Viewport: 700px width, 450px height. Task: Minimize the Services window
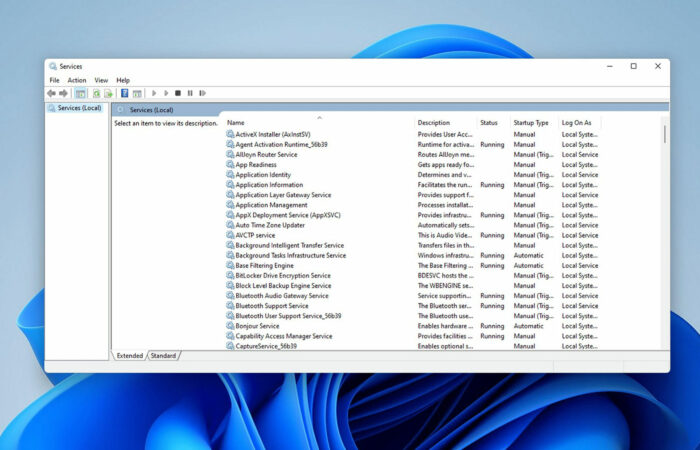(x=610, y=66)
